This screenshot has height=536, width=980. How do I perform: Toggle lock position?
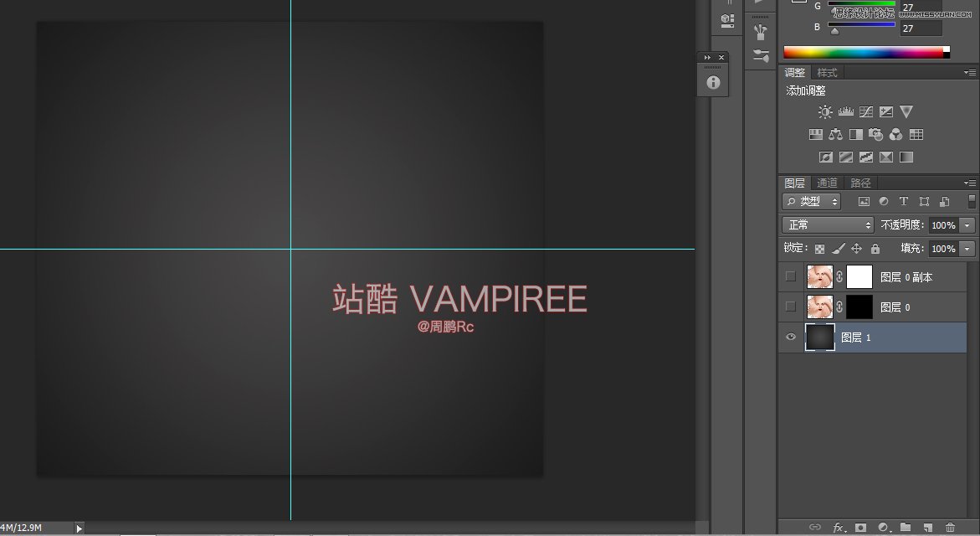(x=856, y=249)
